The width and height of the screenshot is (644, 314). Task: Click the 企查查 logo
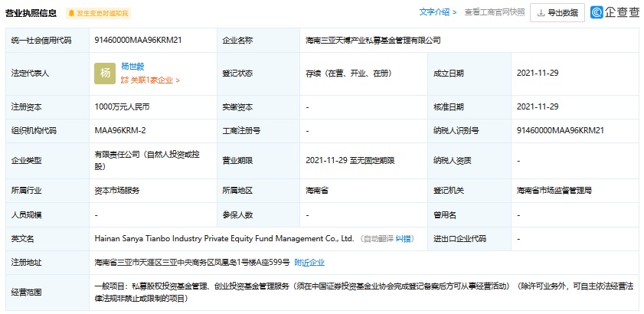tap(615, 12)
